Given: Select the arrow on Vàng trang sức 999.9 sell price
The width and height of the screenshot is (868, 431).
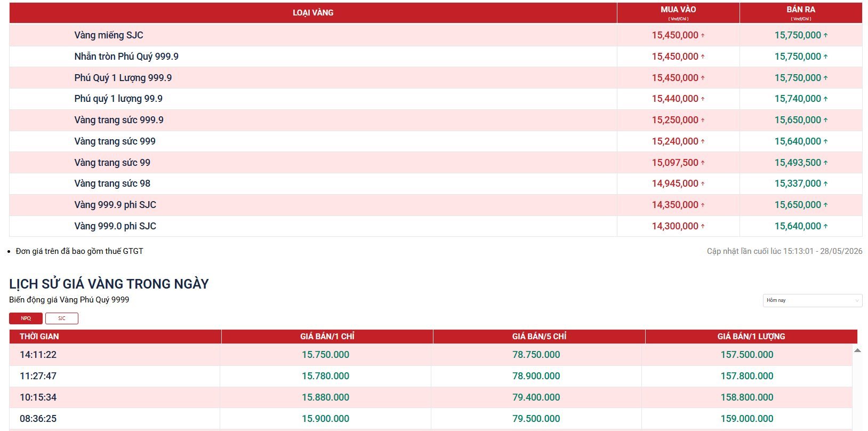Looking at the screenshot, I should pyautogui.click(x=825, y=120).
